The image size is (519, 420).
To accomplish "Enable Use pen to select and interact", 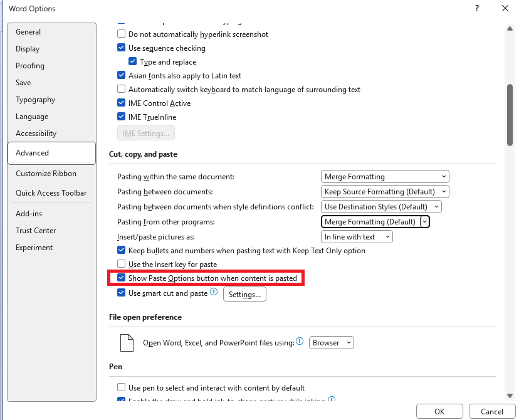I will click(x=122, y=387).
